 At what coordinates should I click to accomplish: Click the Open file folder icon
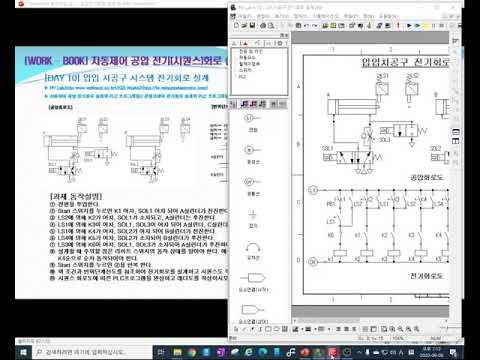244,25
